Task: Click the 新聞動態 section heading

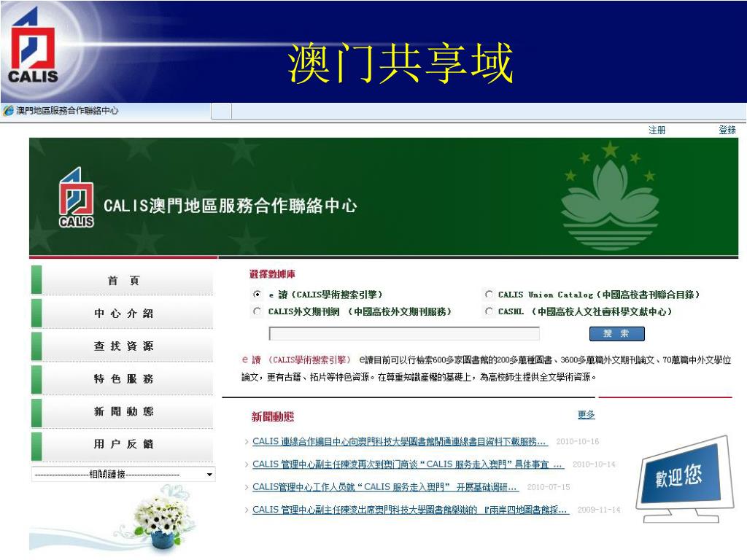Action: coord(273,416)
